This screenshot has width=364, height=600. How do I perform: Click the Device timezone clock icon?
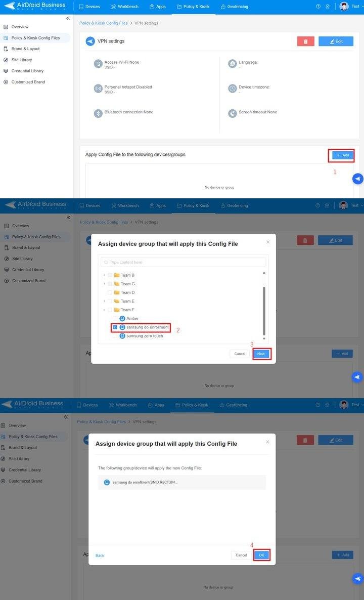[233, 89]
